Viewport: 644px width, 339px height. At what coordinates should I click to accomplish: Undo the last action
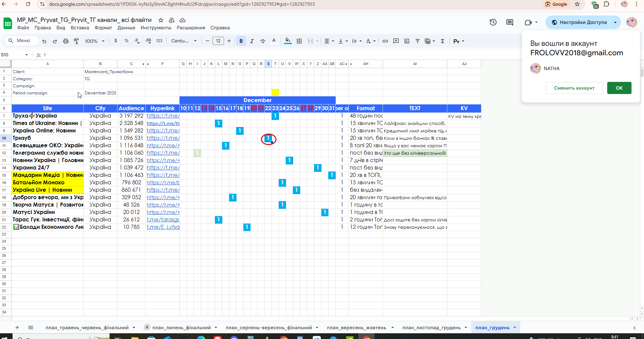pyautogui.click(x=44, y=41)
